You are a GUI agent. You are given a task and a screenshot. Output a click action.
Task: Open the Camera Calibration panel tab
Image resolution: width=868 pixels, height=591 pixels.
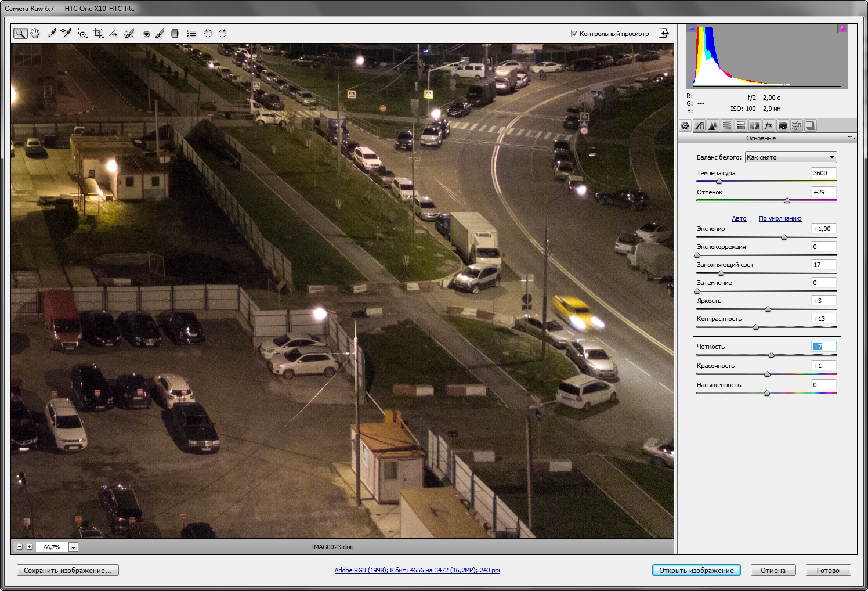tap(783, 125)
